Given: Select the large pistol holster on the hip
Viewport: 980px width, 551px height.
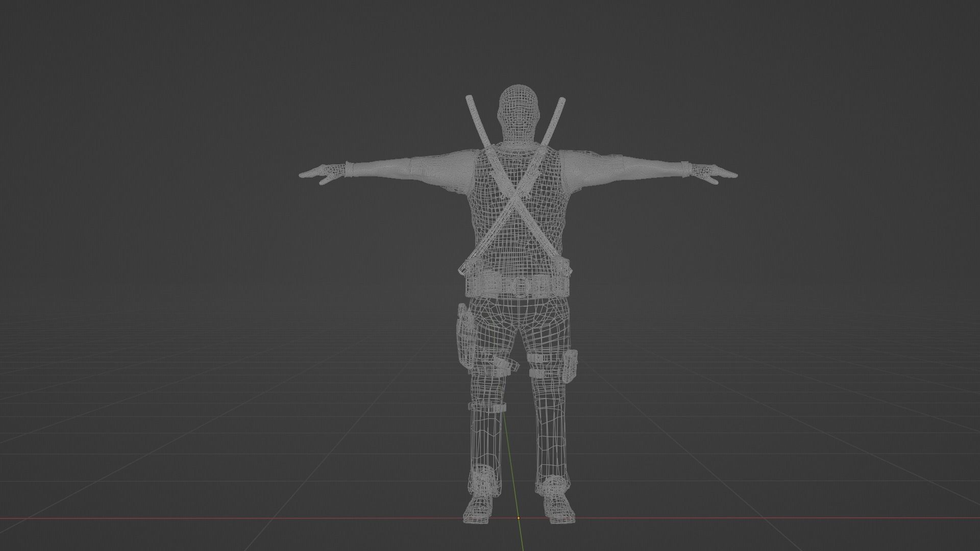Looking at the screenshot, I should point(465,336).
